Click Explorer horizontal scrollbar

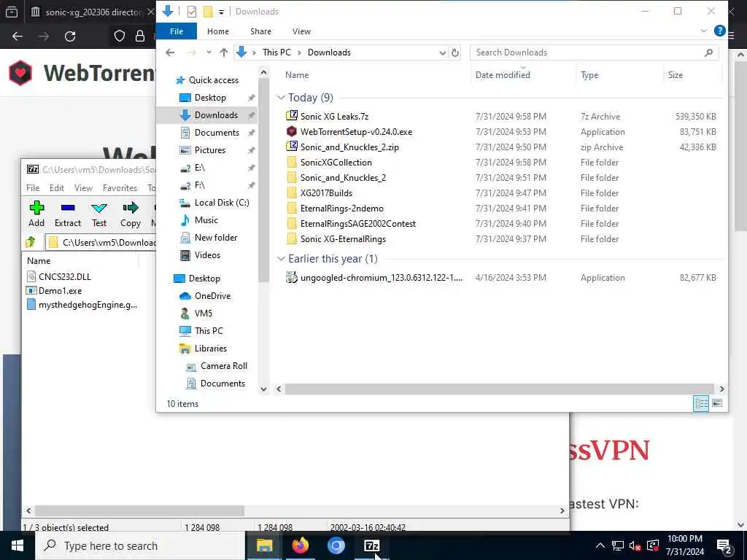499,389
